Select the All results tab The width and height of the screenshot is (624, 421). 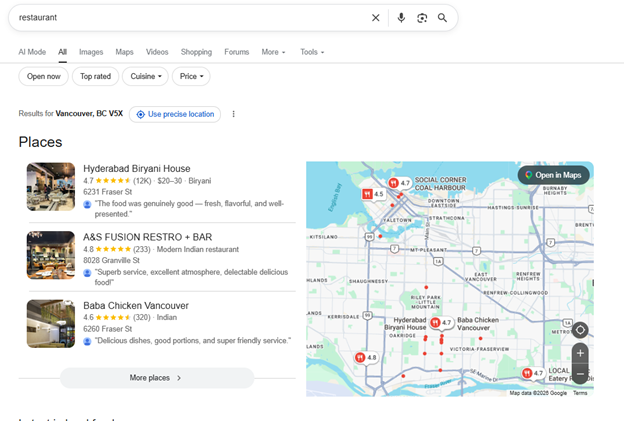pos(62,52)
